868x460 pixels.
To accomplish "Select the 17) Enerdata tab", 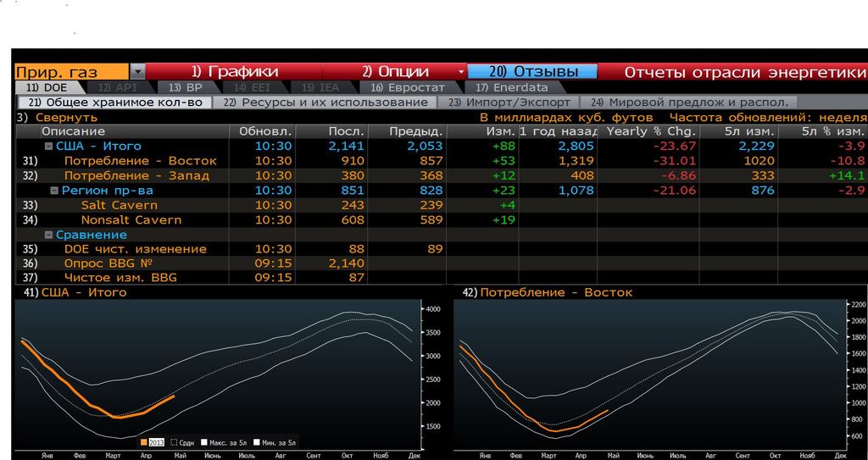I will (x=512, y=87).
